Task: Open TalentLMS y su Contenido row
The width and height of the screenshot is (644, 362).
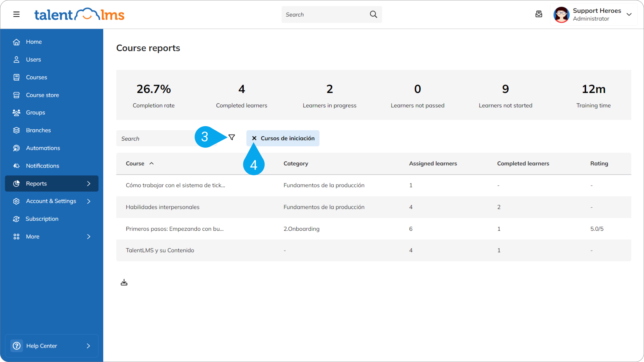Action: [x=374, y=250]
